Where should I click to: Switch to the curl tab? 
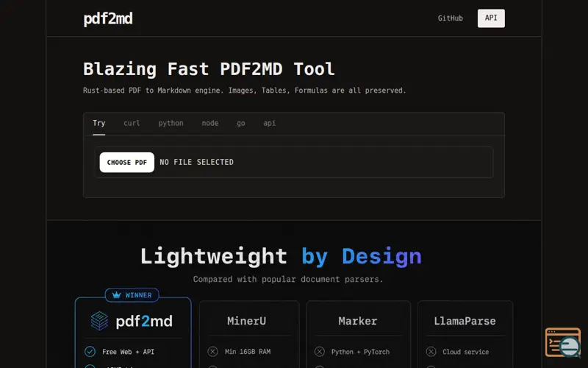point(132,123)
